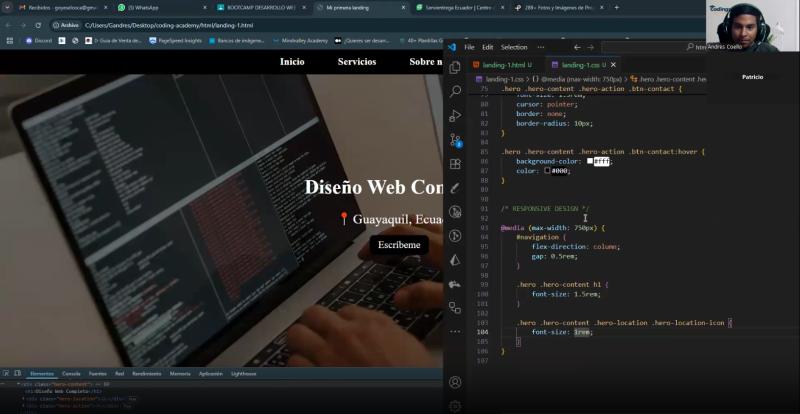Go back with VS Code navigation arrow
800x414 pixels.
click(x=577, y=47)
